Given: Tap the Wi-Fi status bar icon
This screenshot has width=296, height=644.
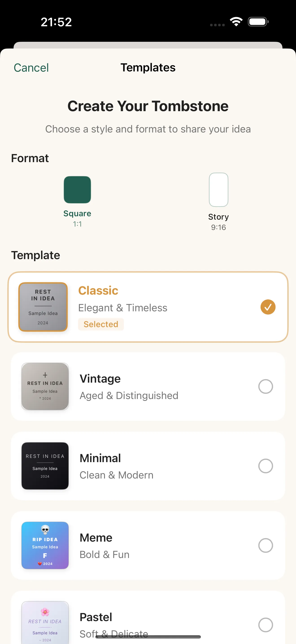Looking at the screenshot, I should point(236,22).
